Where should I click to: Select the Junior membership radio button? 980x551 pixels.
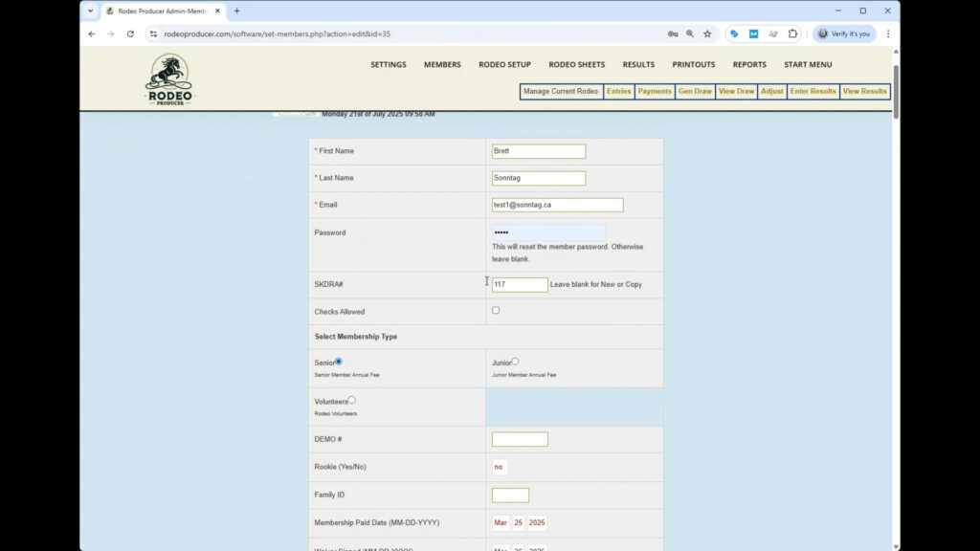pos(515,362)
